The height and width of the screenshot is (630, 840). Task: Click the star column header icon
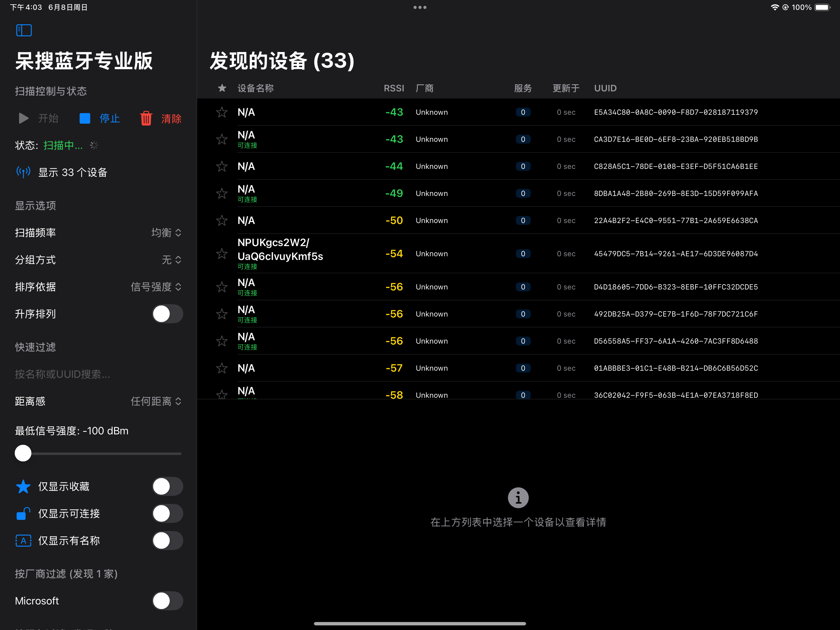pos(222,88)
